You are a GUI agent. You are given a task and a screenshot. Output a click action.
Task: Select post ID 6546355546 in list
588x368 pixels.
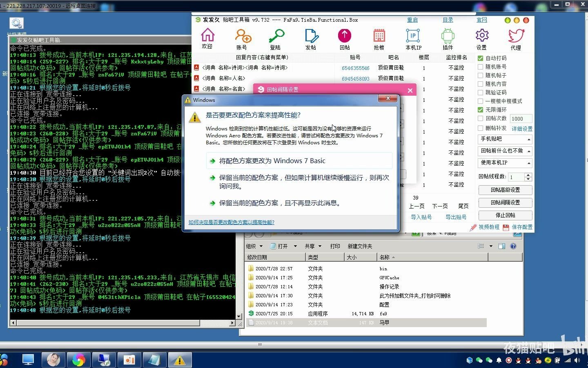(356, 68)
